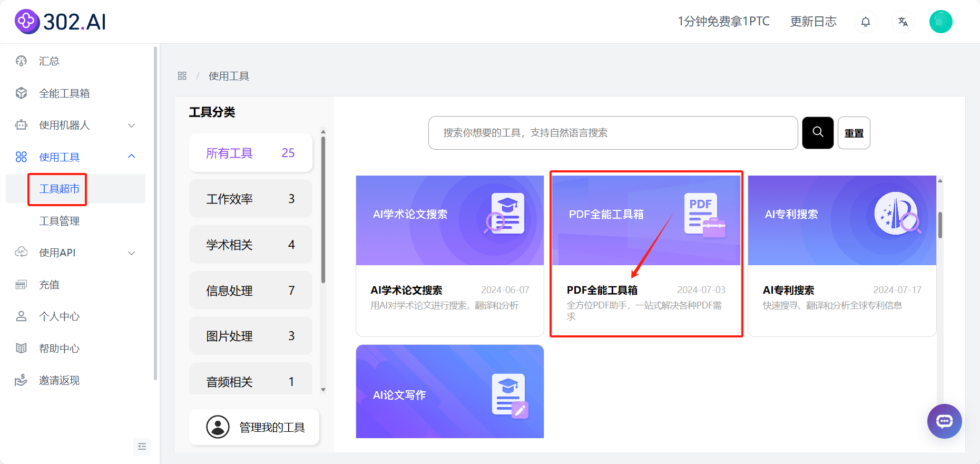
Task: Collapse the 使用工具 chevron
Action: pyautogui.click(x=132, y=157)
